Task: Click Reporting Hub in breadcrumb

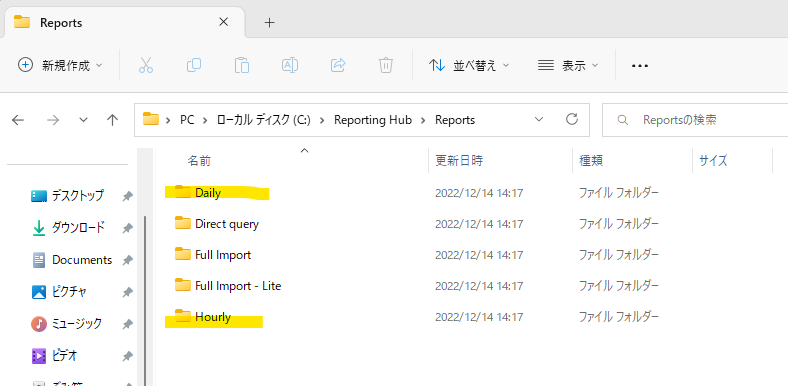Action: click(373, 120)
